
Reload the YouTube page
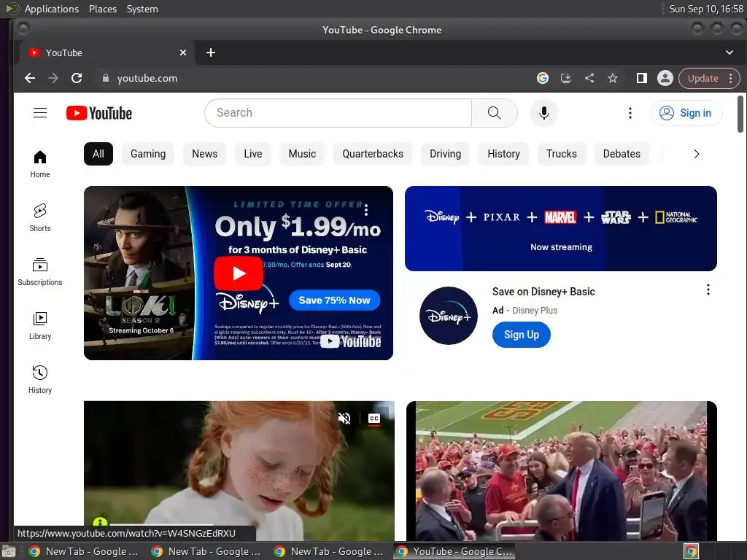pyautogui.click(x=77, y=78)
